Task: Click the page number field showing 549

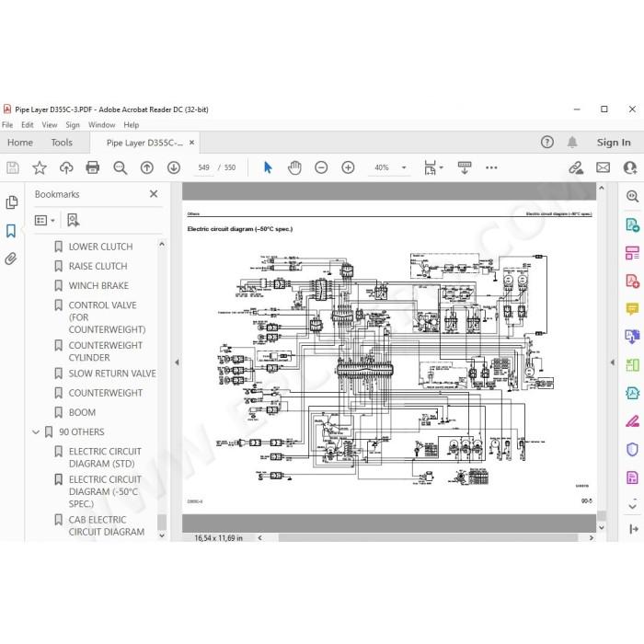Action: [x=203, y=167]
